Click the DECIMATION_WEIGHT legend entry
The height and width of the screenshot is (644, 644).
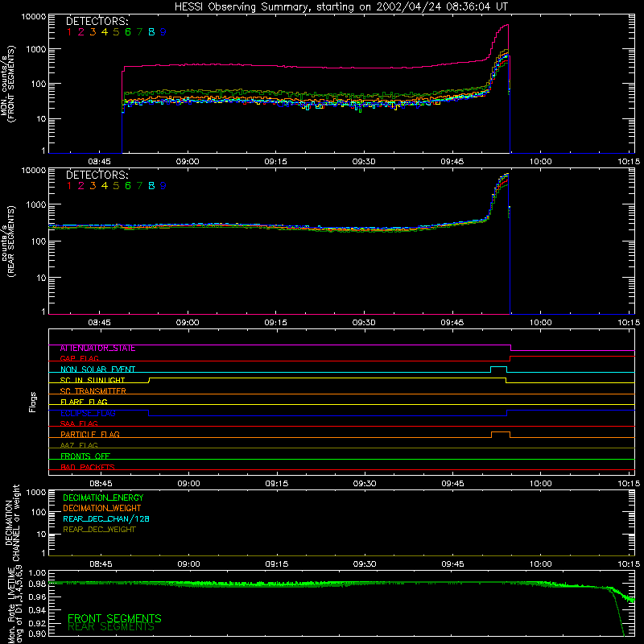click(102, 509)
